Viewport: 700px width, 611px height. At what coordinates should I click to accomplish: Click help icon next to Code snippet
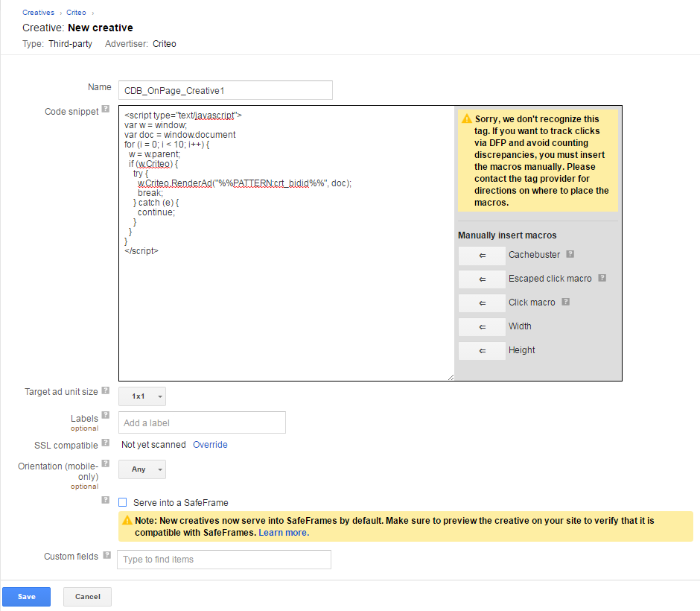[x=106, y=109]
